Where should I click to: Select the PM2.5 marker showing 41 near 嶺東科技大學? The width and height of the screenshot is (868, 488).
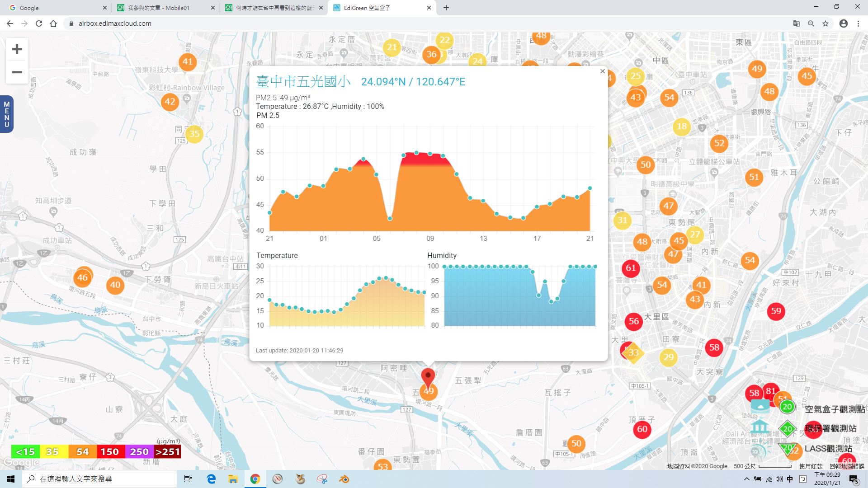tap(188, 61)
